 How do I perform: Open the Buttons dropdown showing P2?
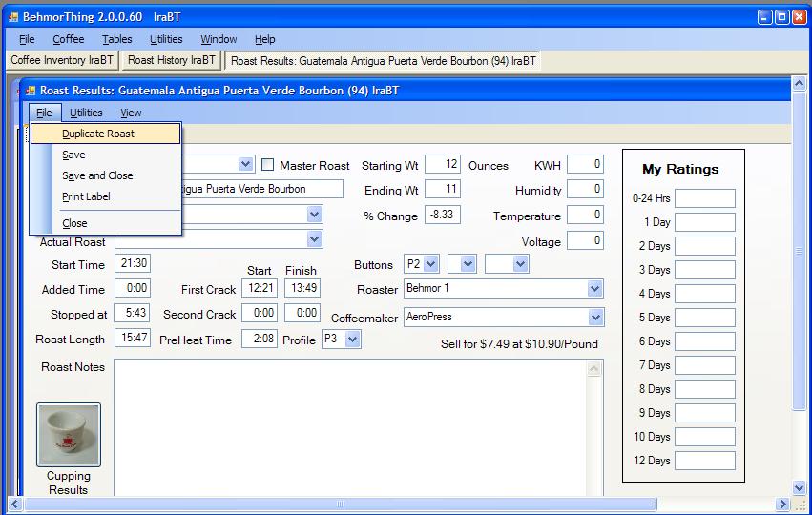430,264
